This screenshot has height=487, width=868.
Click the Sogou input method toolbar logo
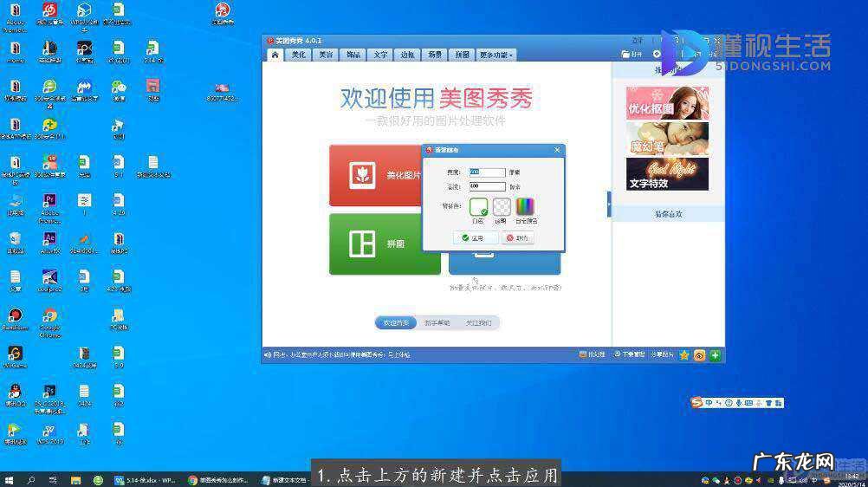tap(697, 402)
